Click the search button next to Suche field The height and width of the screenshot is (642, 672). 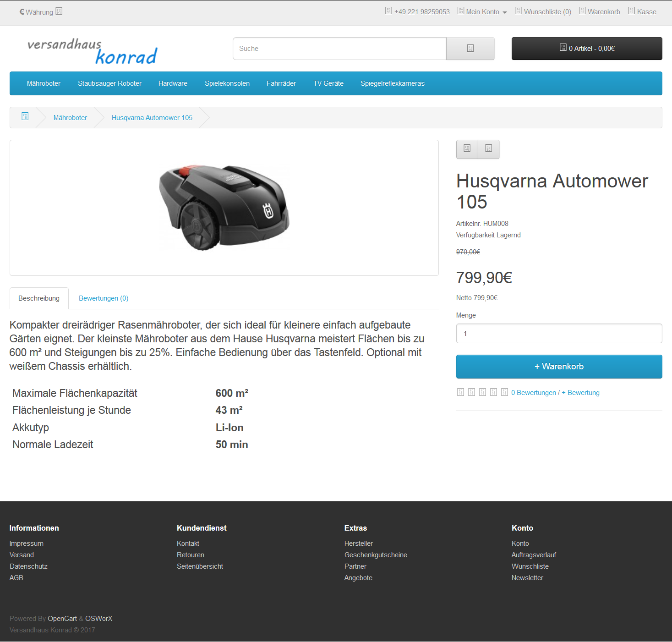(470, 49)
